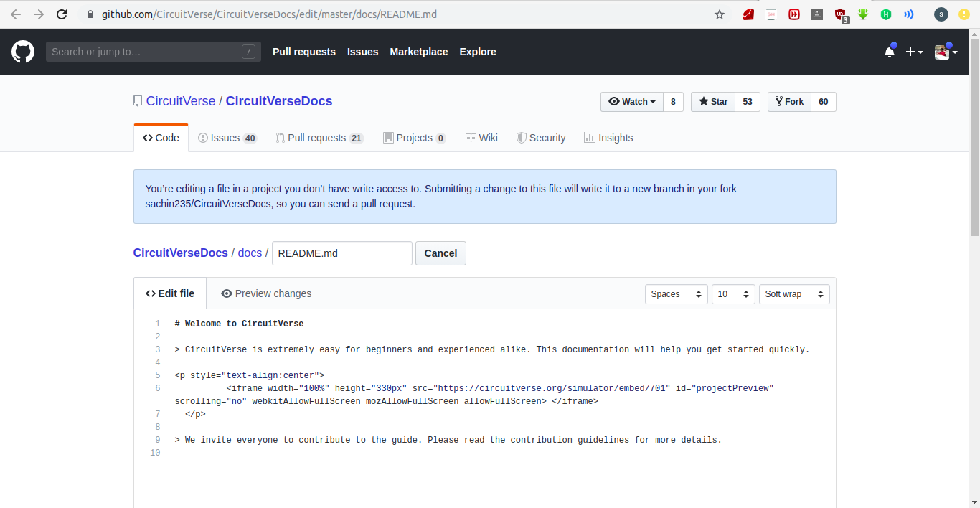The width and height of the screenshot is (980, 508).
Task: Click the GitHub Octocat logo
Action: coord(23,52)
